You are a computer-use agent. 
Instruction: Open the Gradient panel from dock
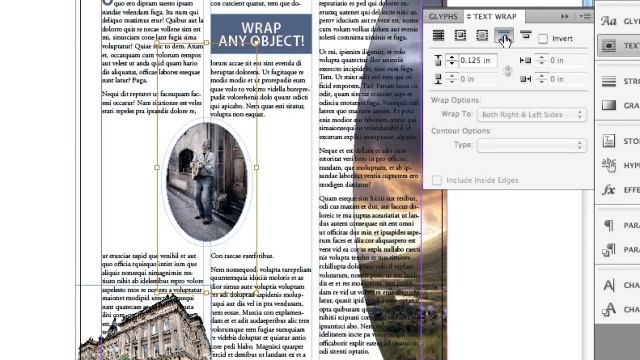point(618,105)
